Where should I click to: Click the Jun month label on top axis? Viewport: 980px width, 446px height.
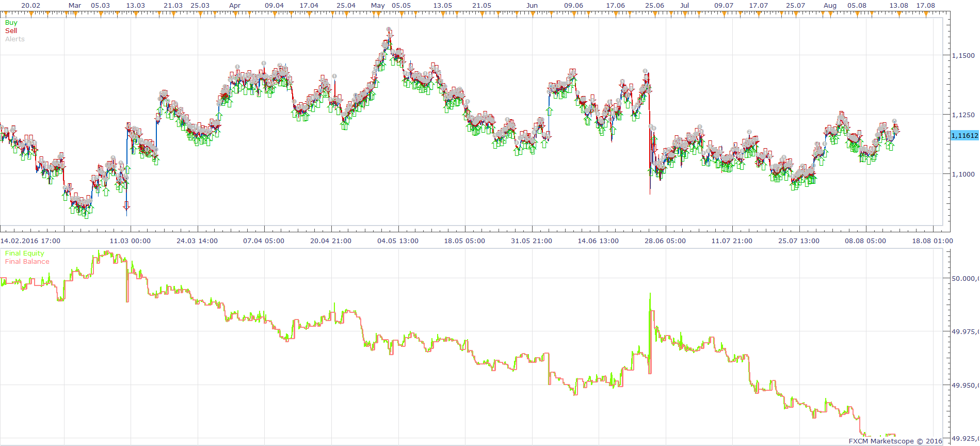pyautogui.click(x=532, y=6)
